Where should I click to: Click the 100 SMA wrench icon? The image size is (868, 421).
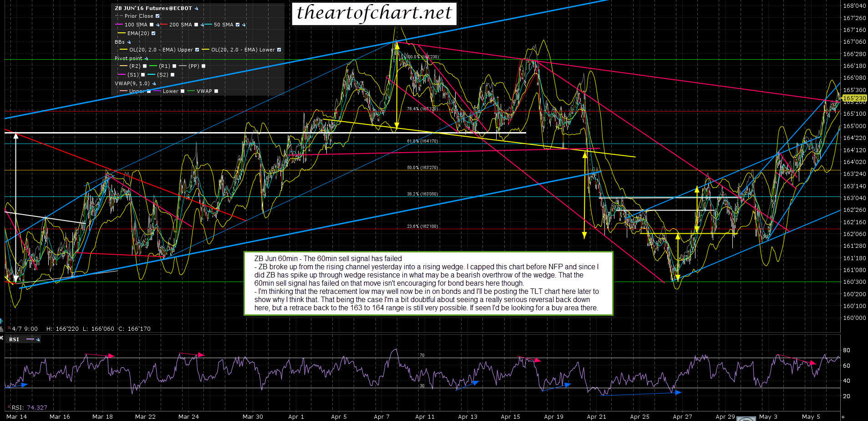[157, 25]
